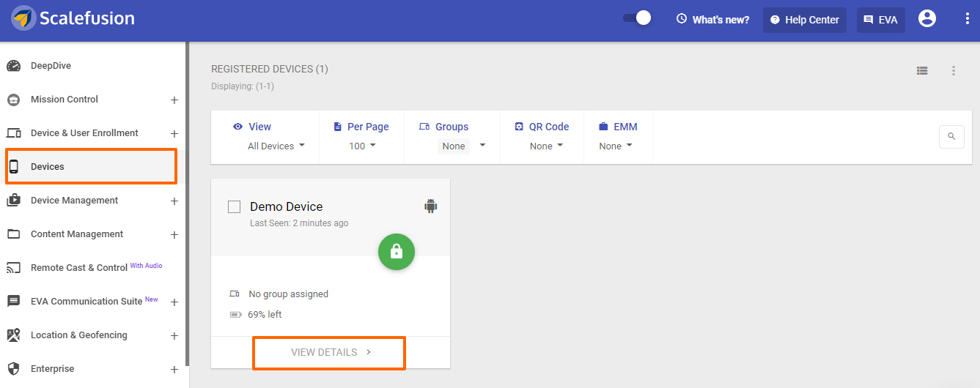The image size is (980, 388).
Task: Click the 69% left battery text
Action: [x=265, y=315]
